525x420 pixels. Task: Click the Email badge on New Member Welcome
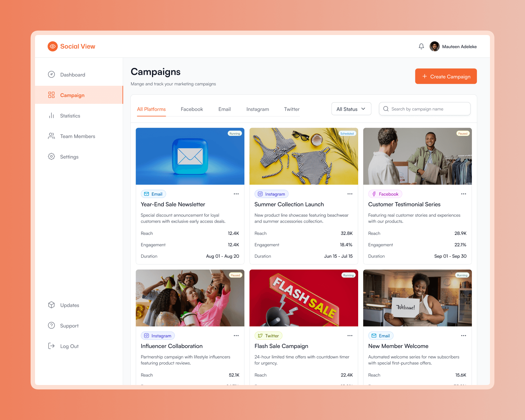point(381,336)
